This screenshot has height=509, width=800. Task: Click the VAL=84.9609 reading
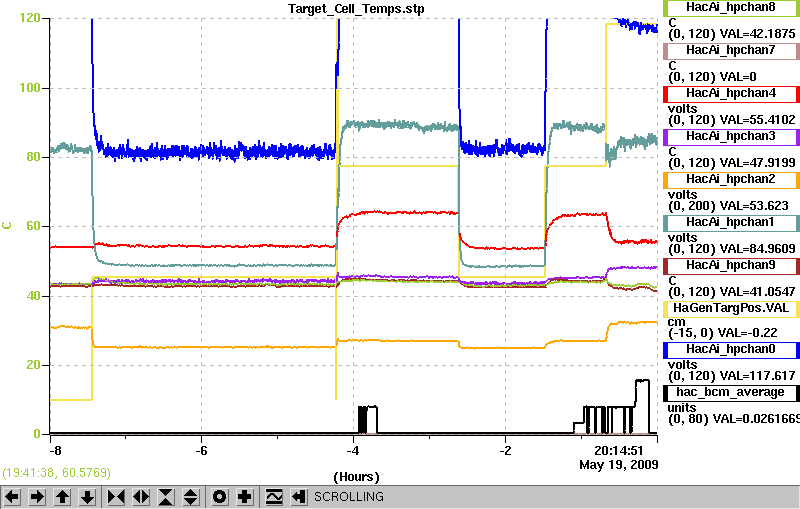coord(757,249)
